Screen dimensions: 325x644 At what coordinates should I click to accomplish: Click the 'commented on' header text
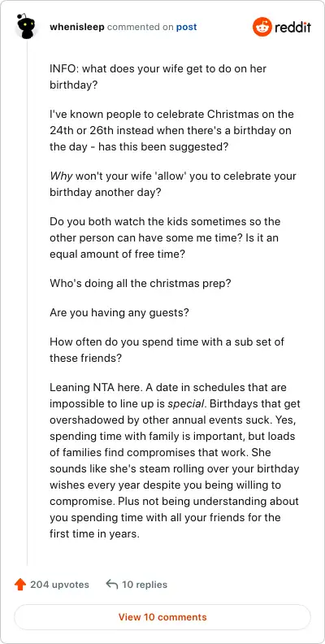click(x=140, y=27)
